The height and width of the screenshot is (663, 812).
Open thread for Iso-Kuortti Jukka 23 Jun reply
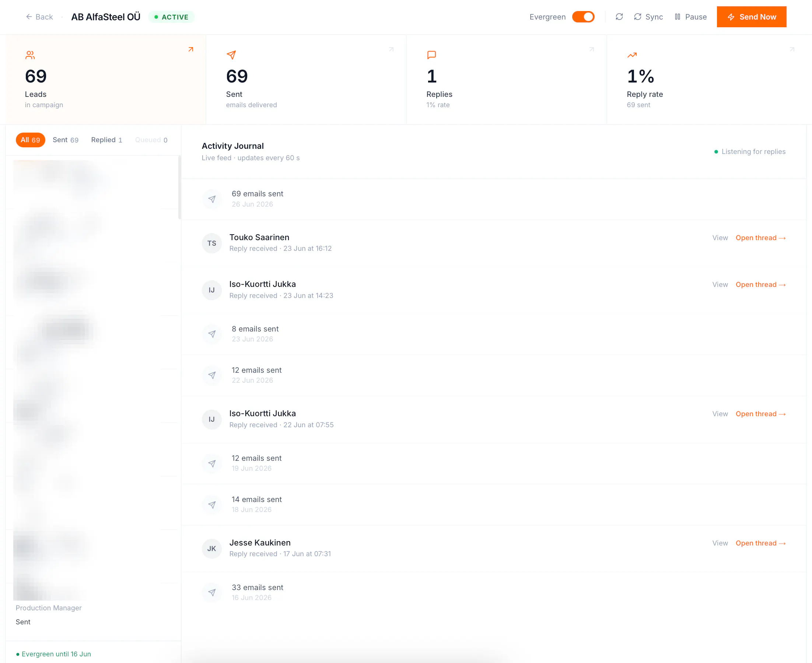click(760, 285)
